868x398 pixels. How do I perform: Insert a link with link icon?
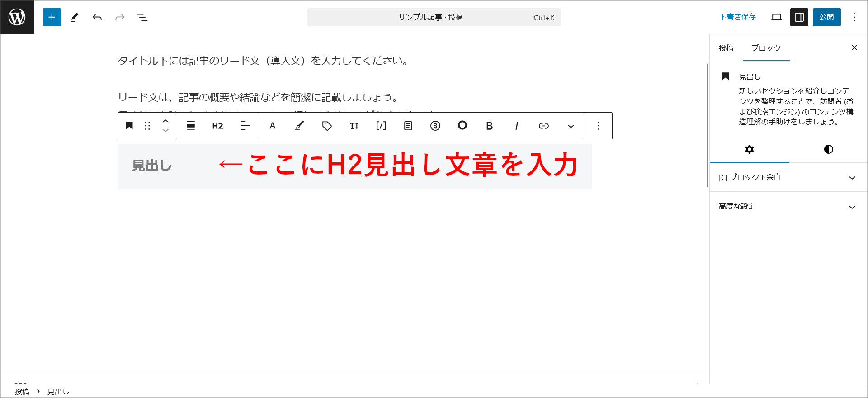[544, 126]
